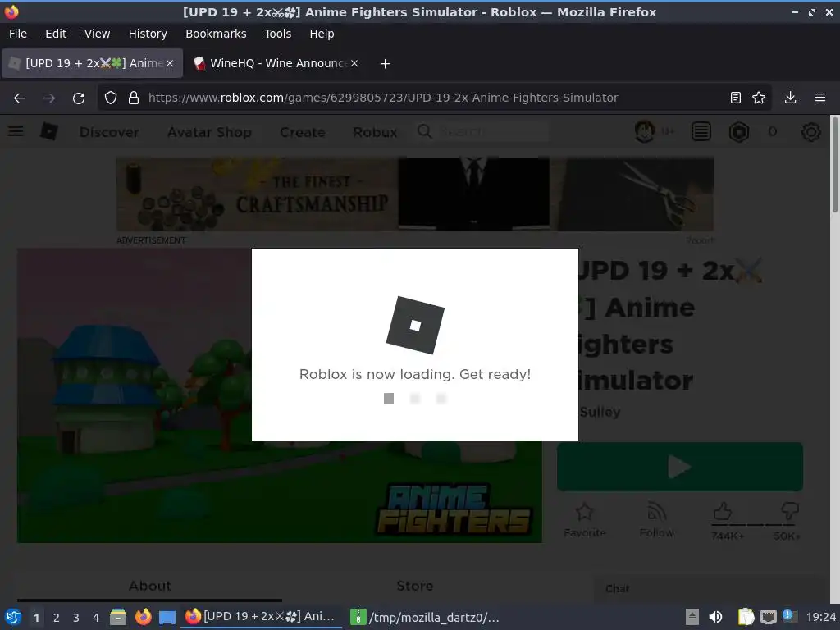Click the craftsmanship advertisement banner

click(x=414, y=194)
